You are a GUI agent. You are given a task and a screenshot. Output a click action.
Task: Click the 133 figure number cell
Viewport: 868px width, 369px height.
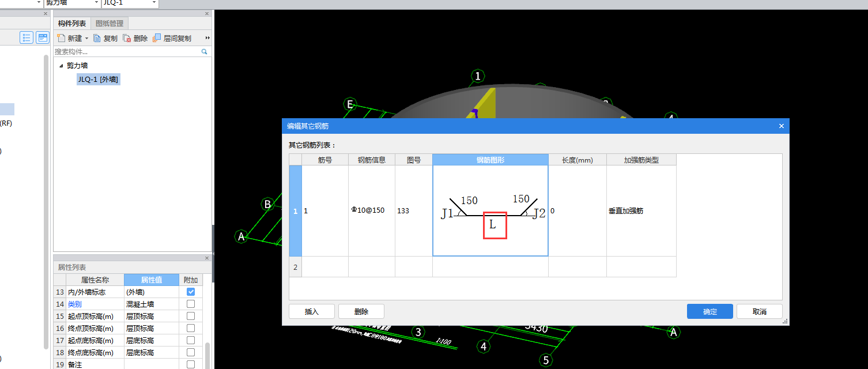tap(414, 210)
